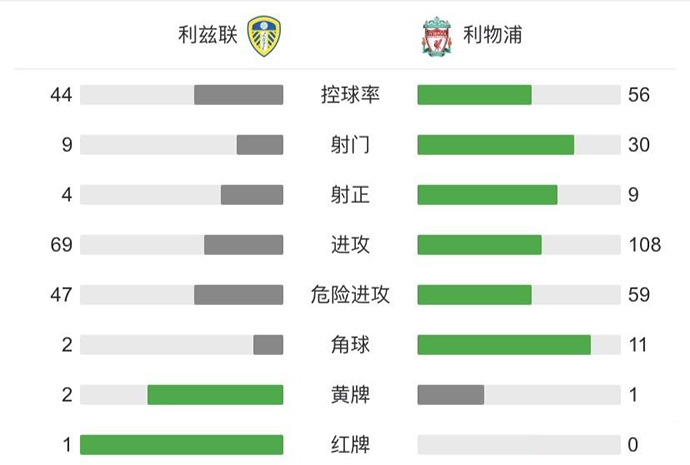The image size is (690, 465).
Task: Click the Leeds United crest icon
Action: (x=263, y=36)
